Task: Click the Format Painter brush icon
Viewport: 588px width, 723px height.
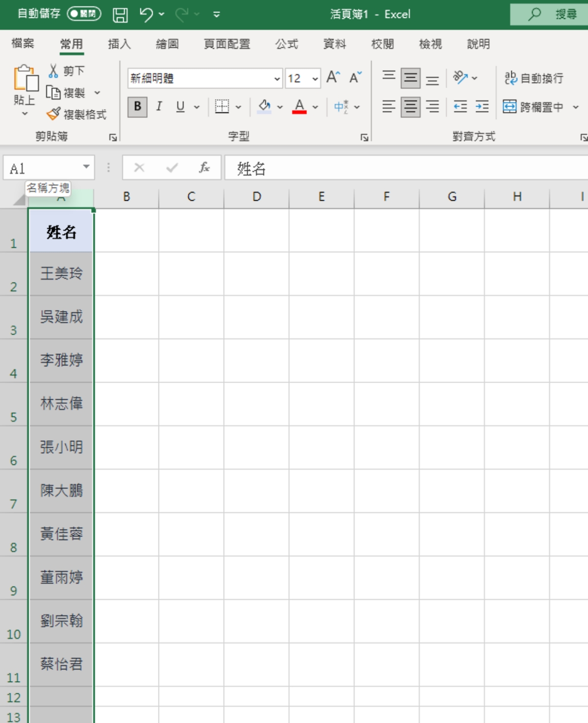Action: 53,115
